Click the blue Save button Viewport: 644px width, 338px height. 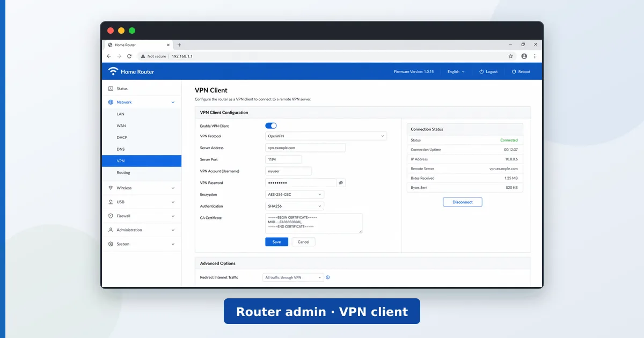coord(276,242)
